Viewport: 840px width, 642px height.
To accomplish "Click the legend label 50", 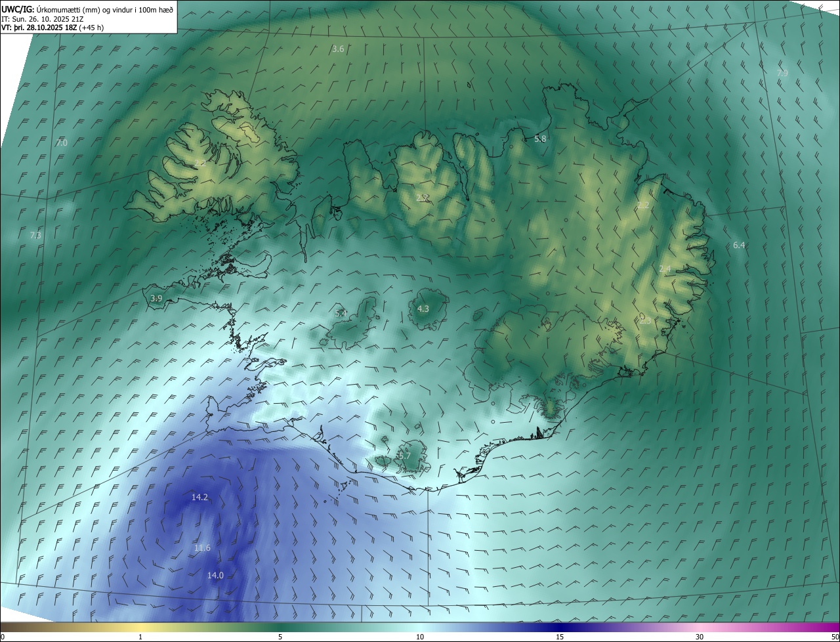I will click(835, 637).
